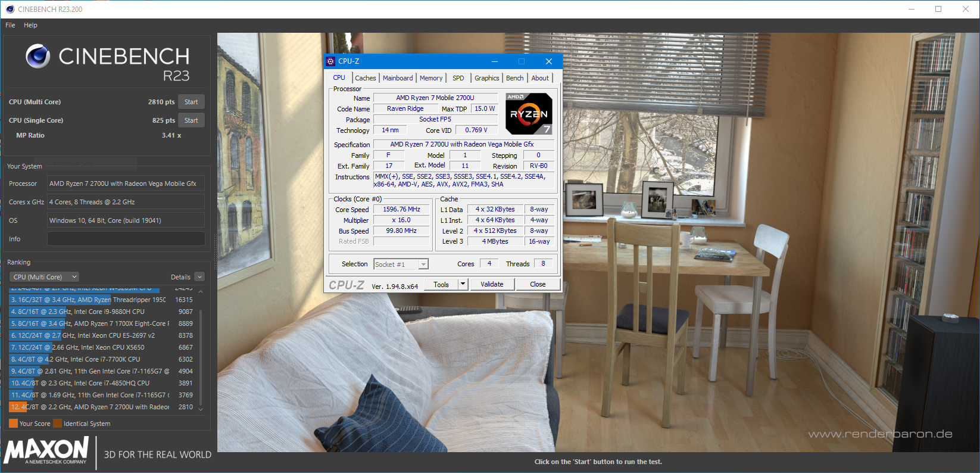Click the Multiplier value x 16.0

point(401,220)
